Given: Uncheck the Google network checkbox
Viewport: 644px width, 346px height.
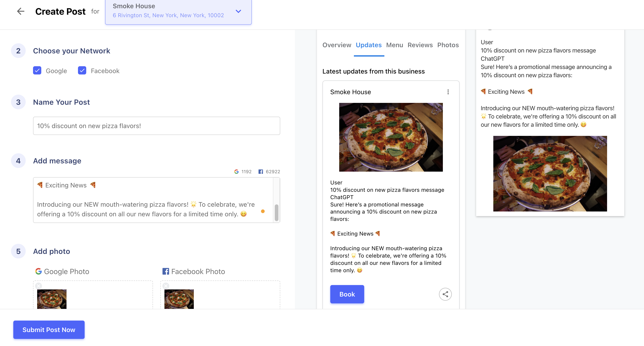Looking at the screenshot, I should pyautogui.click(x=37, y=71).
